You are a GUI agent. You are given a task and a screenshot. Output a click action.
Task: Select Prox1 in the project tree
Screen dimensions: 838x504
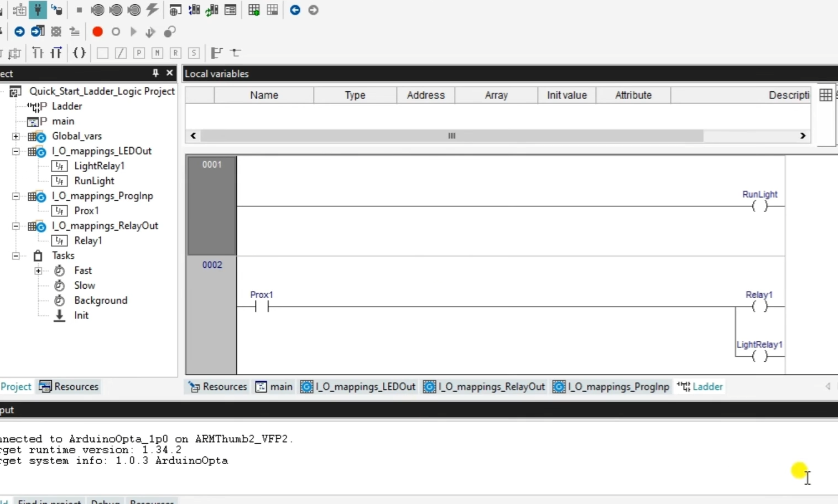[86, 211]
